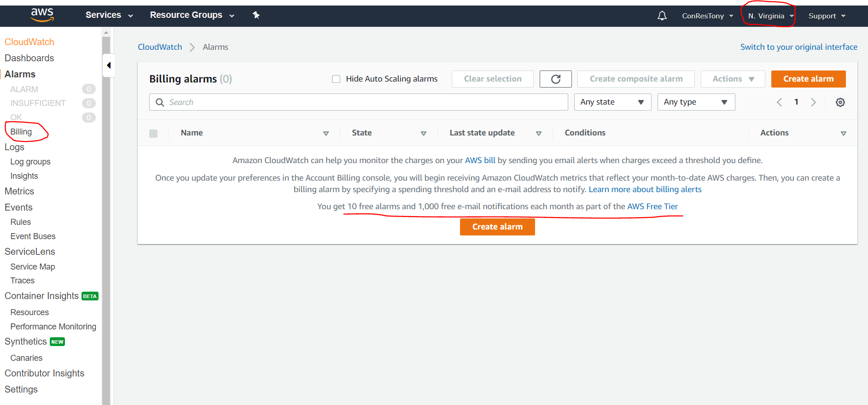This screenshot has width=868, height=405.
Task: Open the Any state filter dropdown
Action: coord(612,102)
